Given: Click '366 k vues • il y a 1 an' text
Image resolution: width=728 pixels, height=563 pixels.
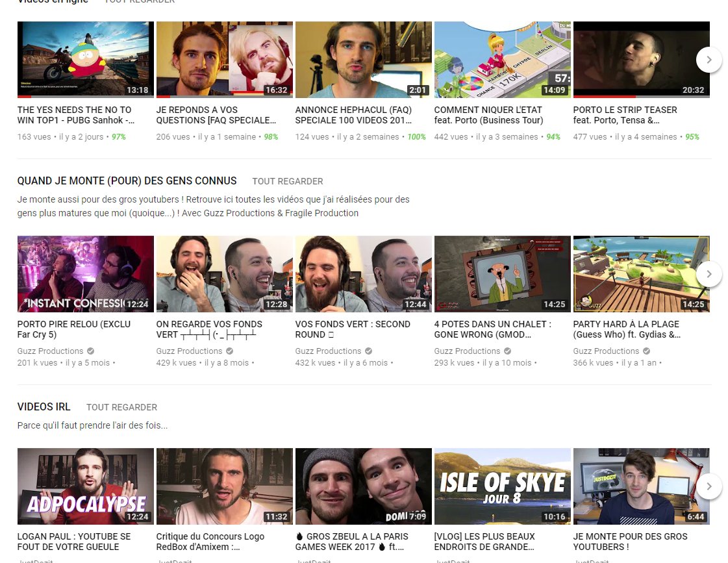Looking at the screenshot, I should coord(615,363).
